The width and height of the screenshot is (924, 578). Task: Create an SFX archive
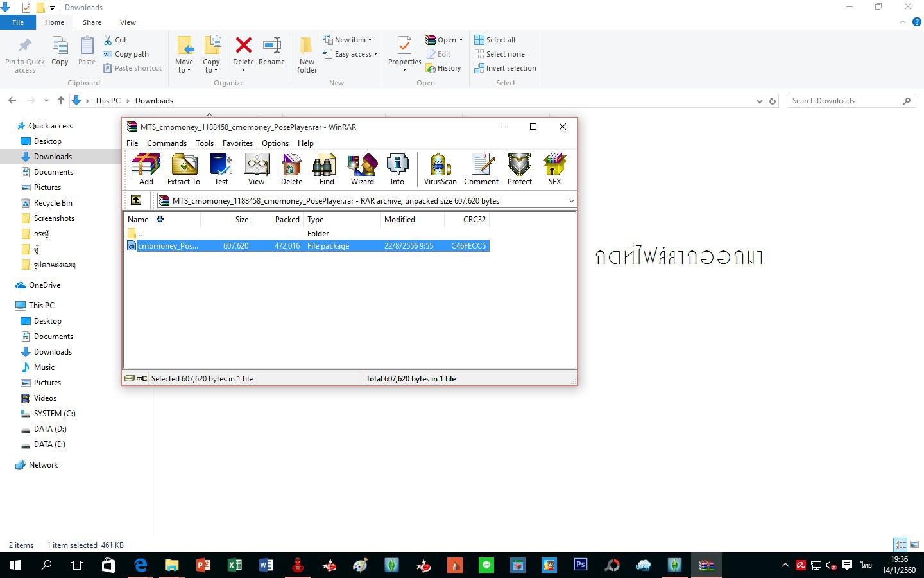[x=554, y=169]
